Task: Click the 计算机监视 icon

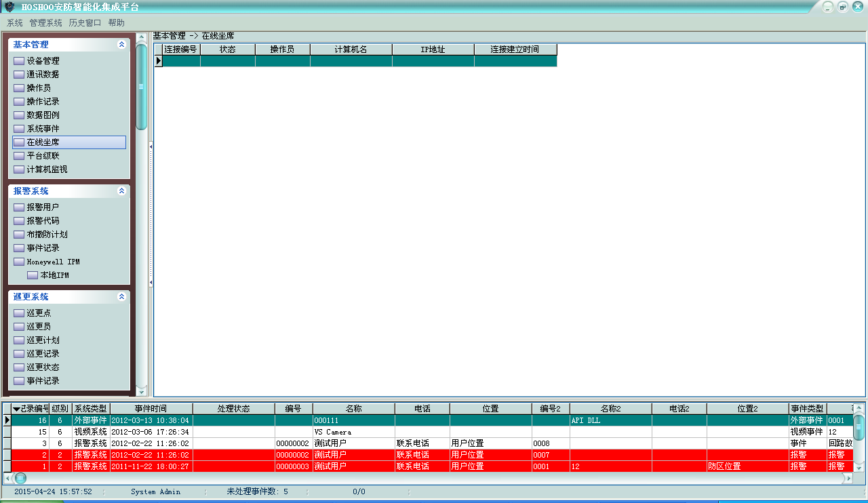Action: coord(19,169)
